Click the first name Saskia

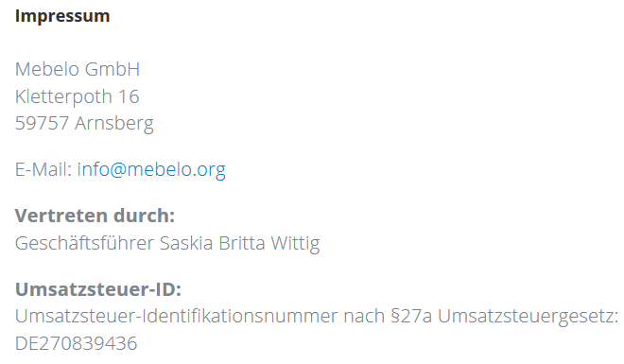coord(186,244)
